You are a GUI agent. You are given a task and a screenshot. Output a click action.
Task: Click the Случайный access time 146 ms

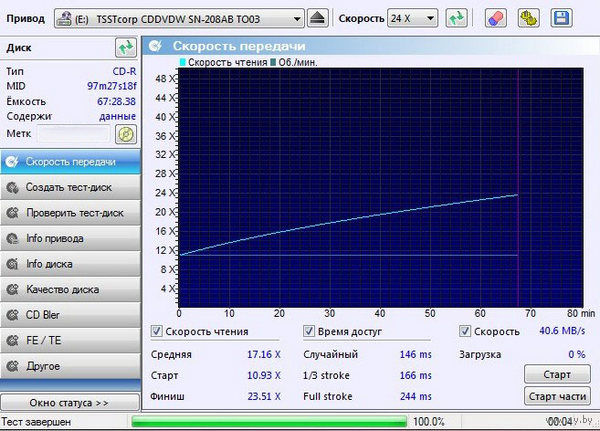[x=416, y=354]
